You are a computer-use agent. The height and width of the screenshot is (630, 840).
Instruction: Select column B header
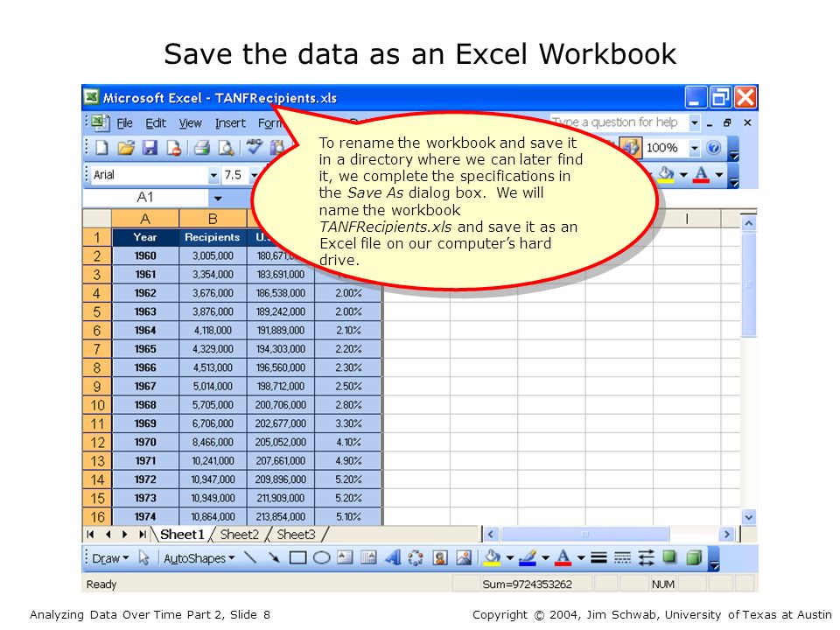tap(213, 219)
